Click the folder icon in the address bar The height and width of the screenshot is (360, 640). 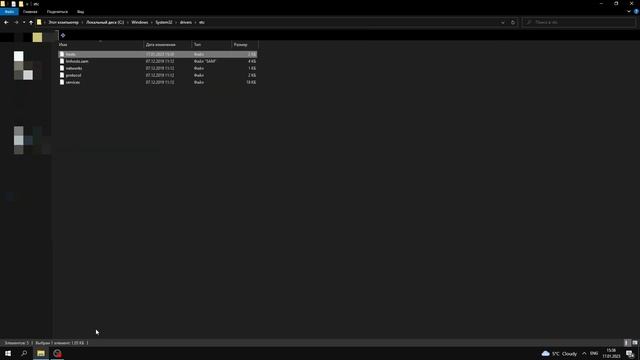39,22
